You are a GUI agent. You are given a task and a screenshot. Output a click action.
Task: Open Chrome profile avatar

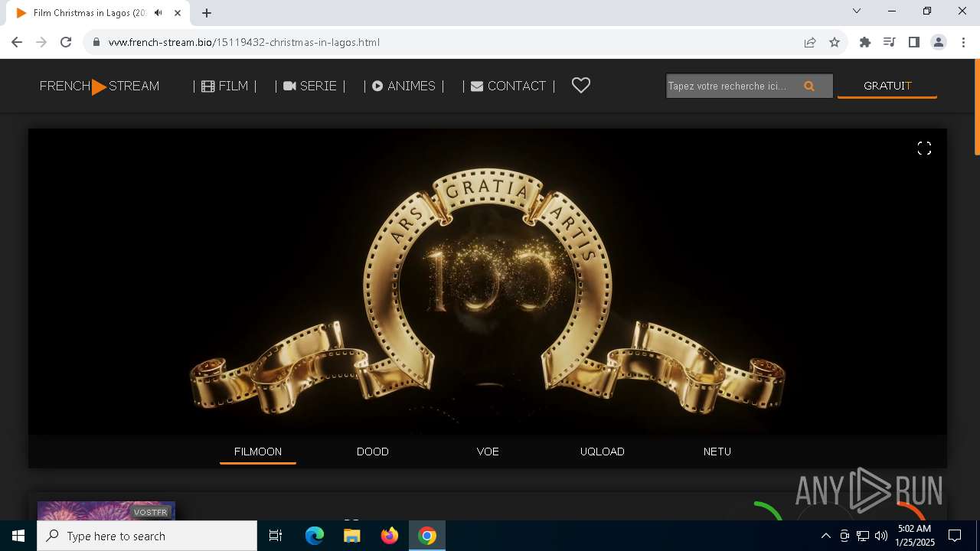click(x=939, y=42)
